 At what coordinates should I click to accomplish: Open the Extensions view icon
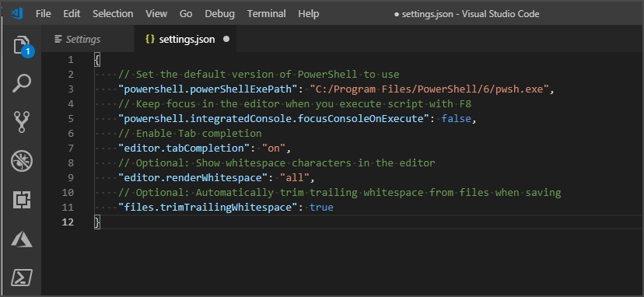click(21, 200)
